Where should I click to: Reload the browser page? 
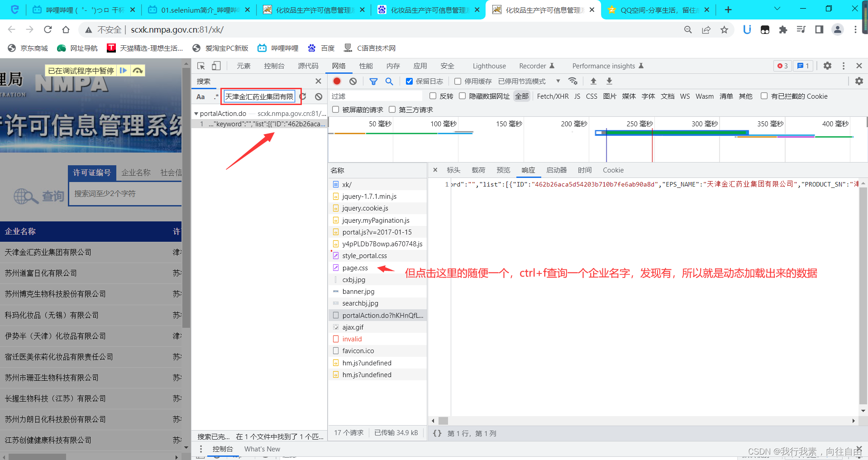48,29
